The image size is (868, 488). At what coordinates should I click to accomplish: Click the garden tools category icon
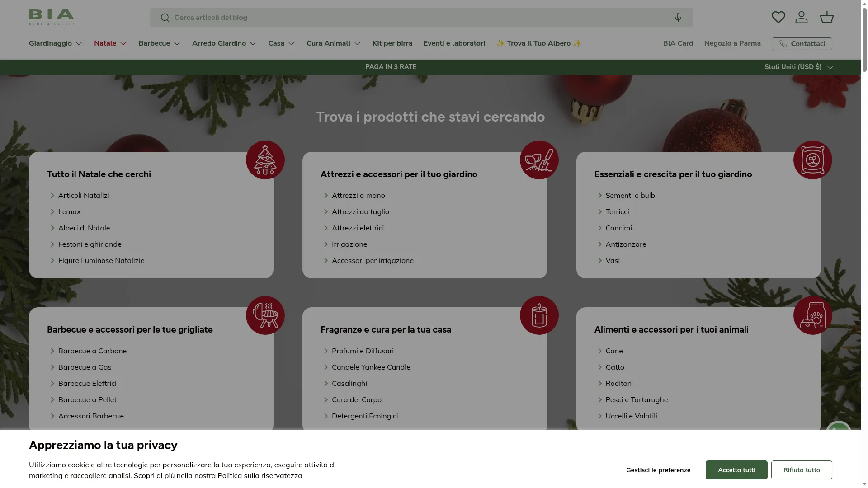pos(539,160)
